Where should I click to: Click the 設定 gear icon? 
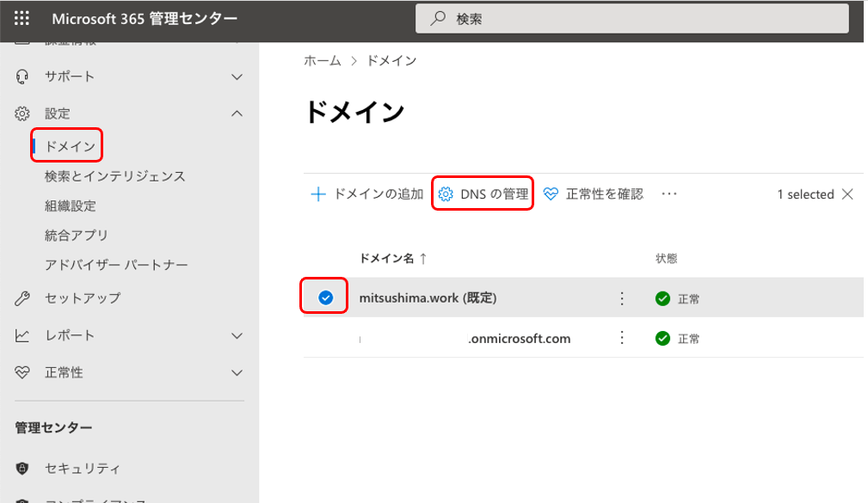(22, 113)
